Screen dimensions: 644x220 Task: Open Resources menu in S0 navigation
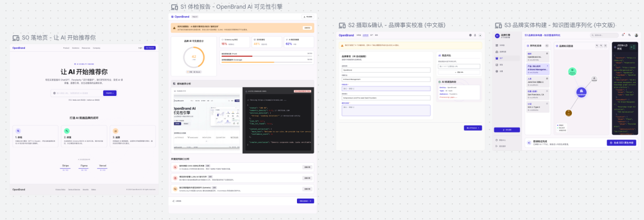86,48
